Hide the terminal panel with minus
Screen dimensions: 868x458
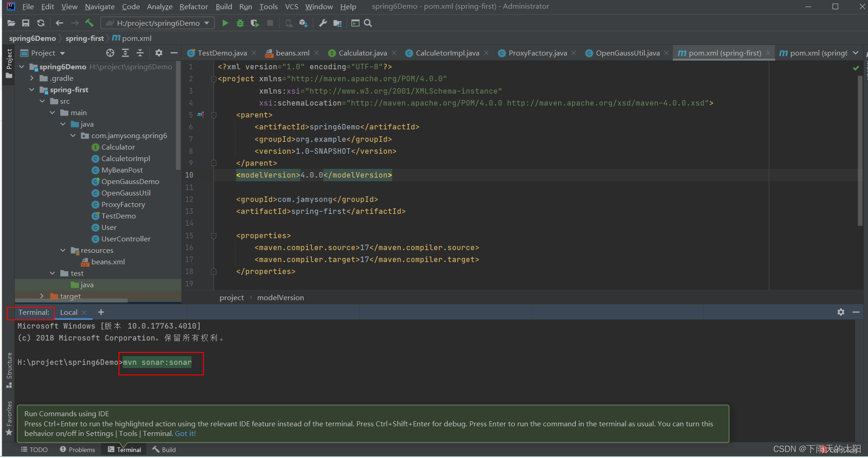point(856,312)
